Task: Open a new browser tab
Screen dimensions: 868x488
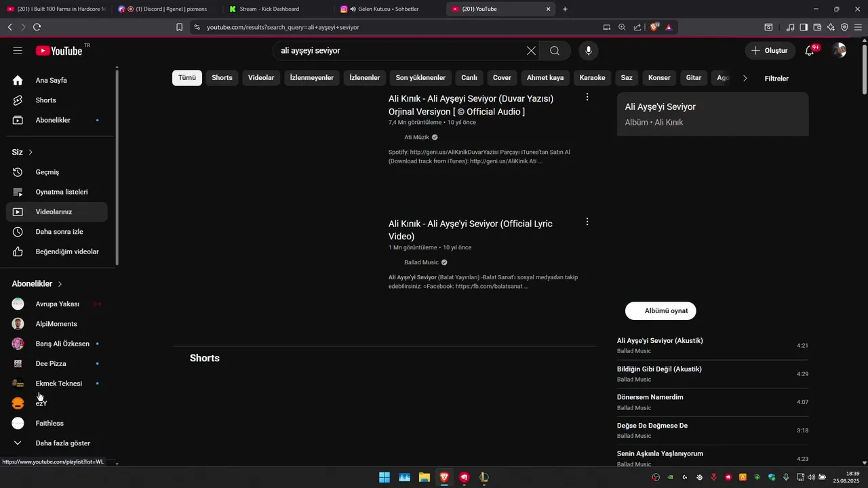Action: click(x=565, y=9)
